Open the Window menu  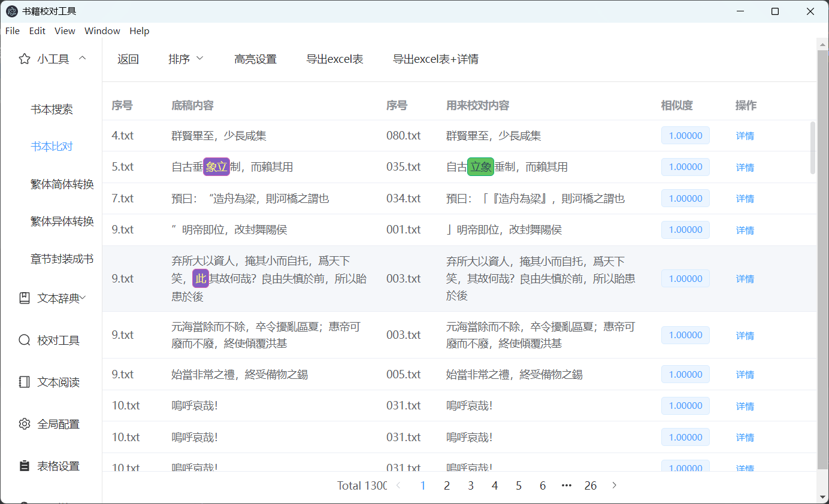102,31
